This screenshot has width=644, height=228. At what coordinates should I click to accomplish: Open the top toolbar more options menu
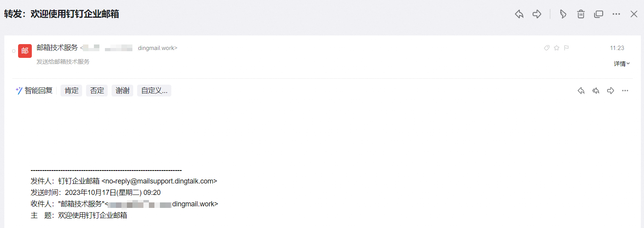[616, 14]
